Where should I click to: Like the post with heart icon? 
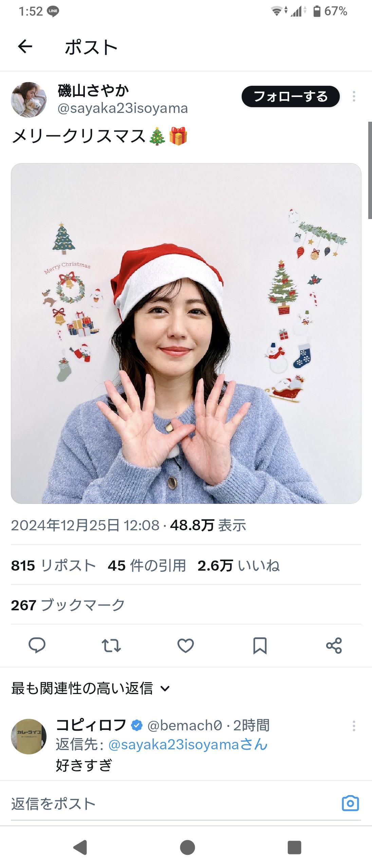(x=186, y=645)
